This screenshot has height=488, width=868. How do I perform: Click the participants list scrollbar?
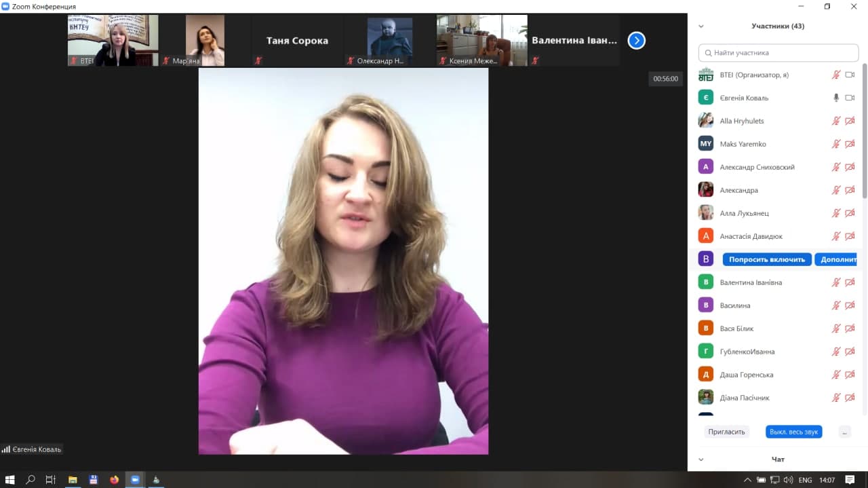tap(864, 136)
